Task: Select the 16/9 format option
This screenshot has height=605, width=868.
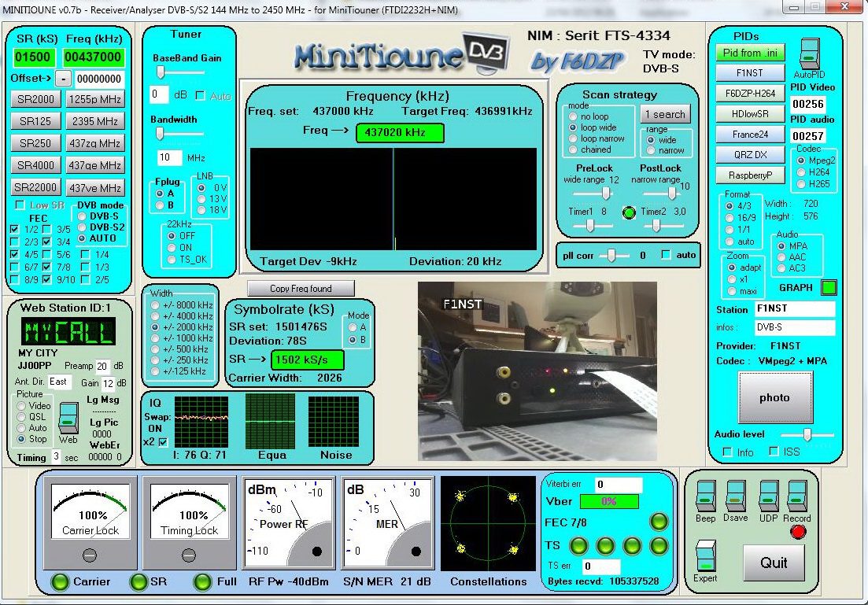Action: 729,218
